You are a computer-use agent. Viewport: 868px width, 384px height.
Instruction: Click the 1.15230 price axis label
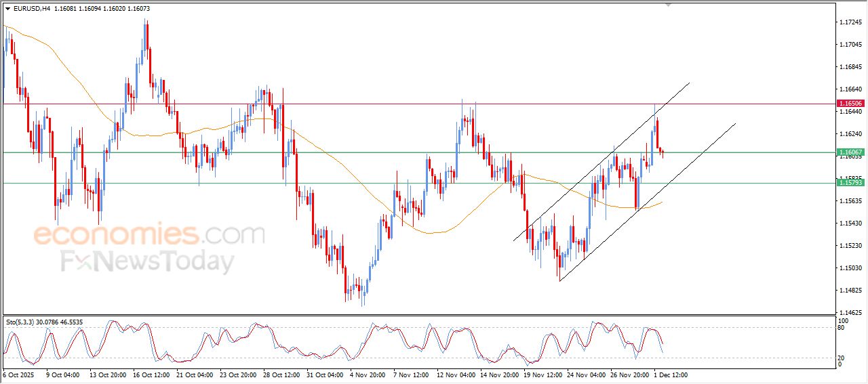(x=851, y=246)
